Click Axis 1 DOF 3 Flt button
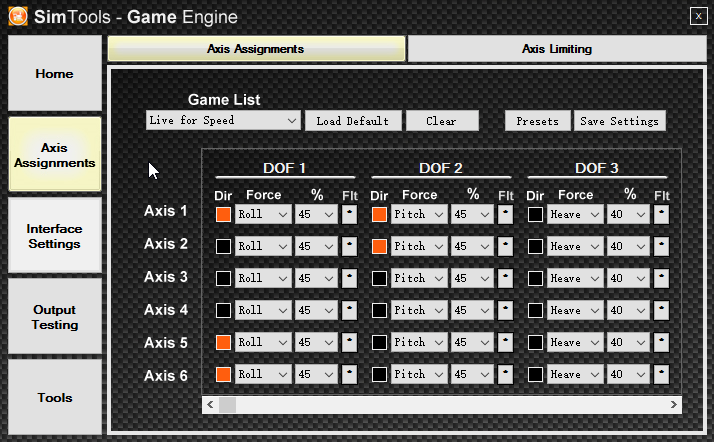 pos(661,214)
